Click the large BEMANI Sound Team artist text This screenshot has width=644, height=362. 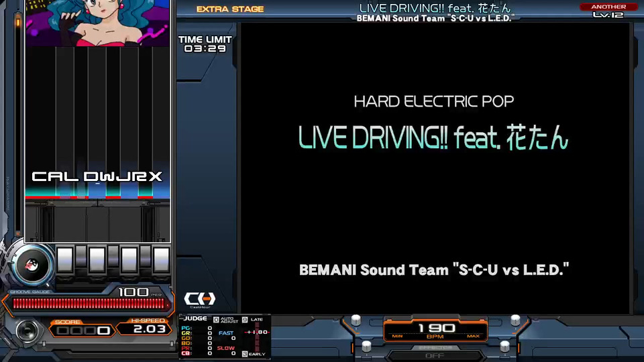pyautogui.click(x=434, y=270)
